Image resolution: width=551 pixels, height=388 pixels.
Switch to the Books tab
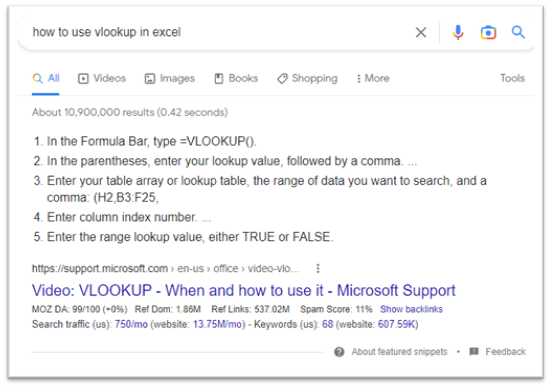(x=236, y=78)
